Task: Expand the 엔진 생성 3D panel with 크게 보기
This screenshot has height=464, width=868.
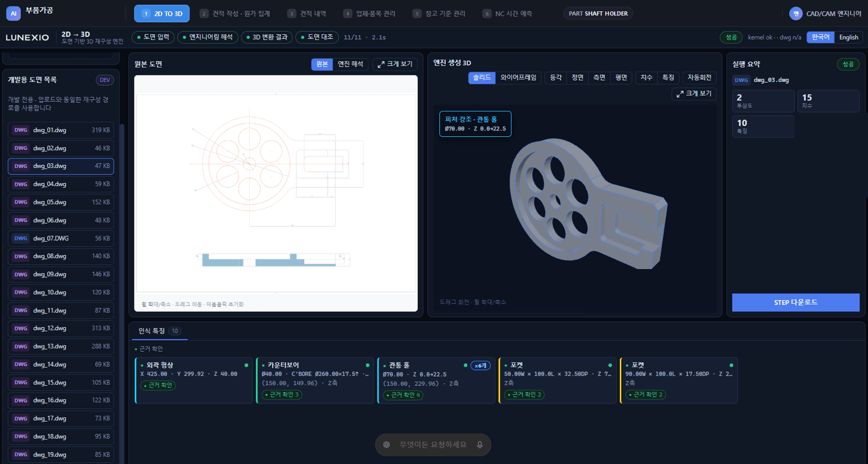Action: click(x=694, y=94)
